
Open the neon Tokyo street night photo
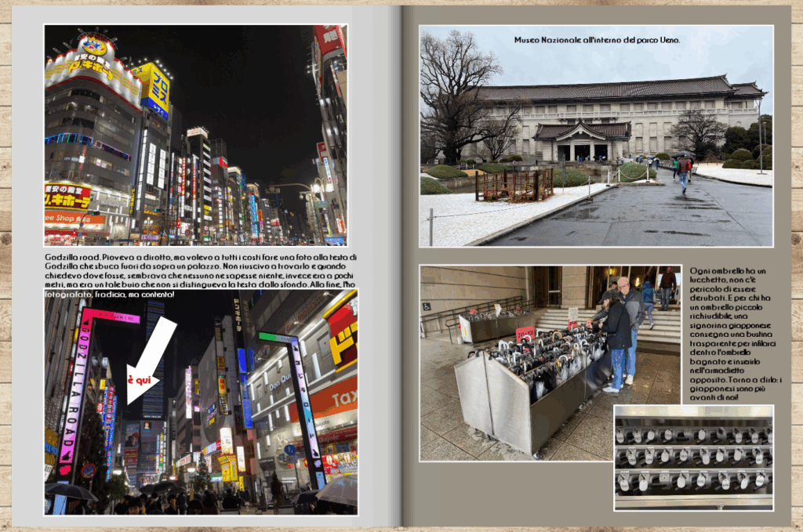pyautogui.click(x=195, y=136)
